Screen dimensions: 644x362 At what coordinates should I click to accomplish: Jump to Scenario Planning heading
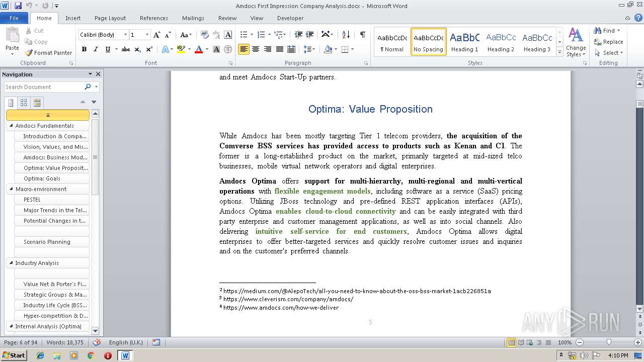coord(52,242)
